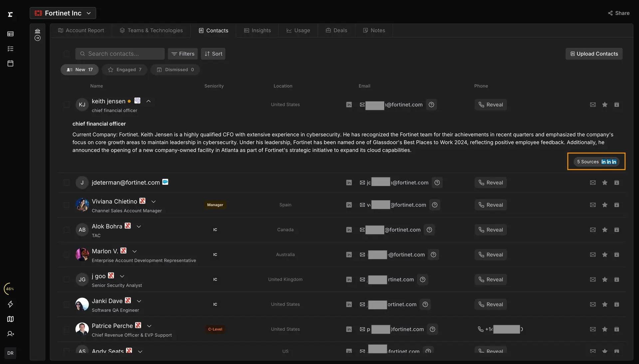Click the Search contacts field
639x364 pixels.
(x=120, y=54)
